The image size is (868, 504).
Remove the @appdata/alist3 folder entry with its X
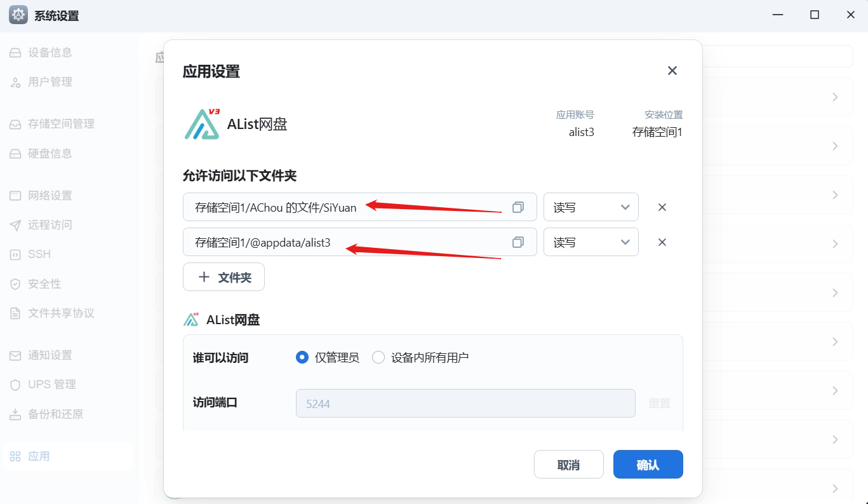(662, 242)
